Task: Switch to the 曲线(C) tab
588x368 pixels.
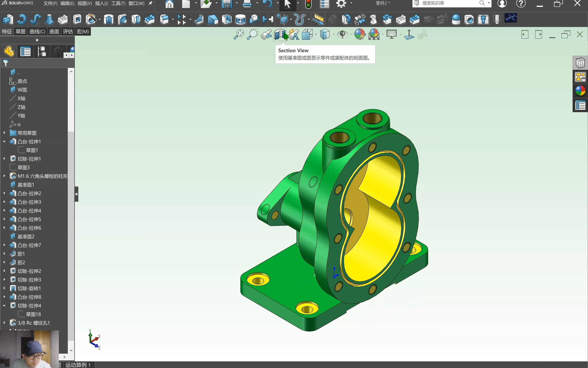Action: click(x=37, y=31)
